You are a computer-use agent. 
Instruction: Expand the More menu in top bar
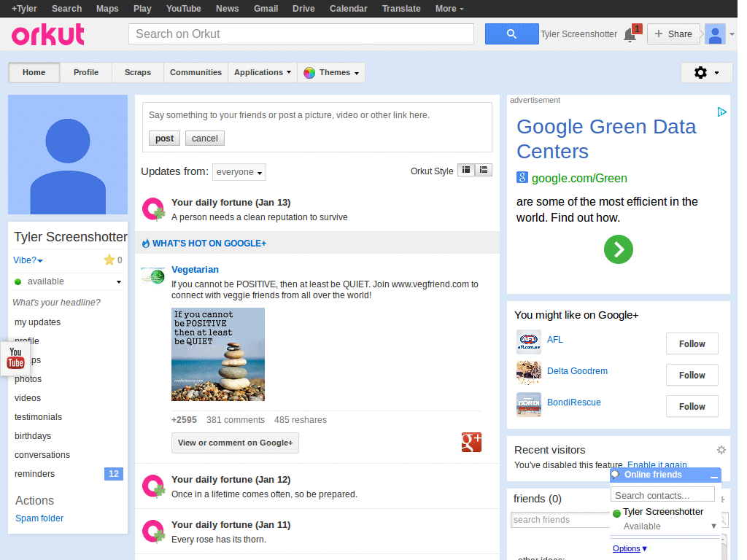(x=449, y=9)
